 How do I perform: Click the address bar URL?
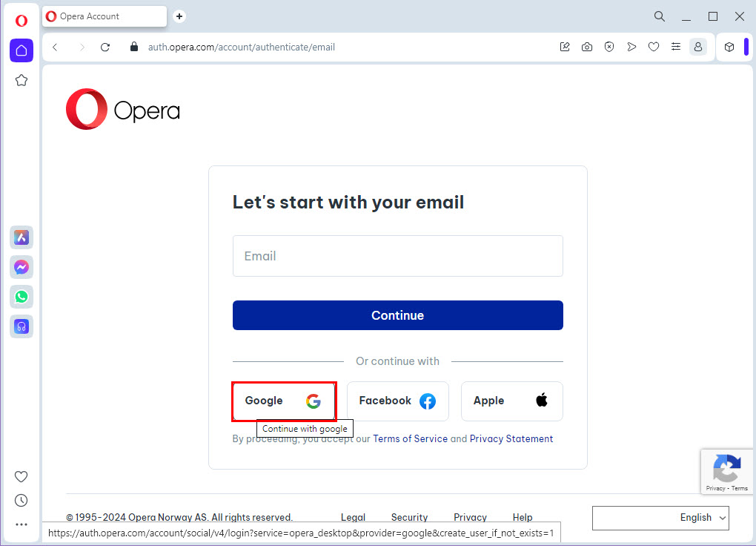pyautogui.click(x=242, y=47)
